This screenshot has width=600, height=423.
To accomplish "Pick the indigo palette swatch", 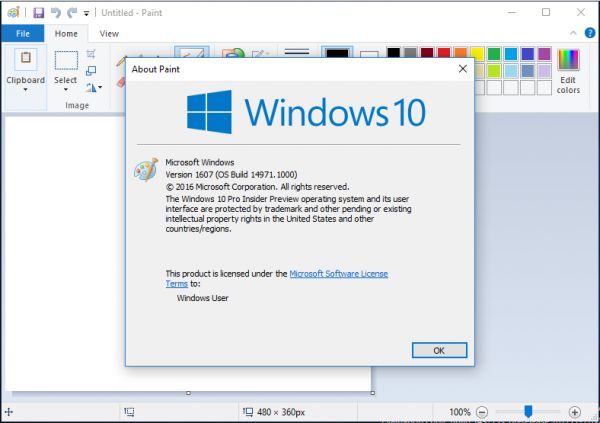I will [x=528, y=54].
